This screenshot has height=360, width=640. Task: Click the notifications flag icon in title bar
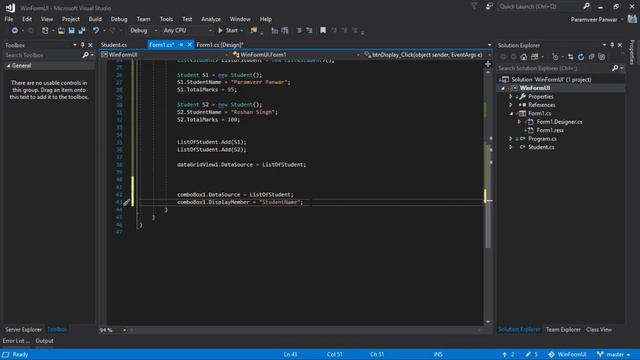pos(475,6)
